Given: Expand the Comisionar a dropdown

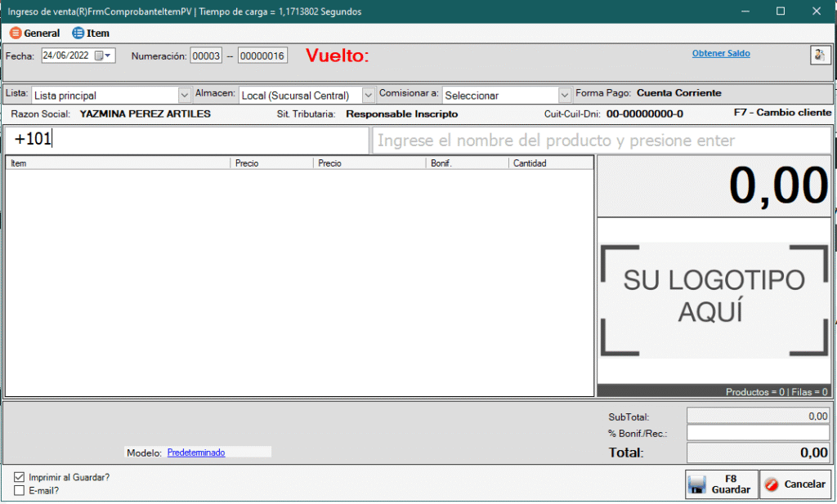Looking at the screenshot, I should coord(564,96).
